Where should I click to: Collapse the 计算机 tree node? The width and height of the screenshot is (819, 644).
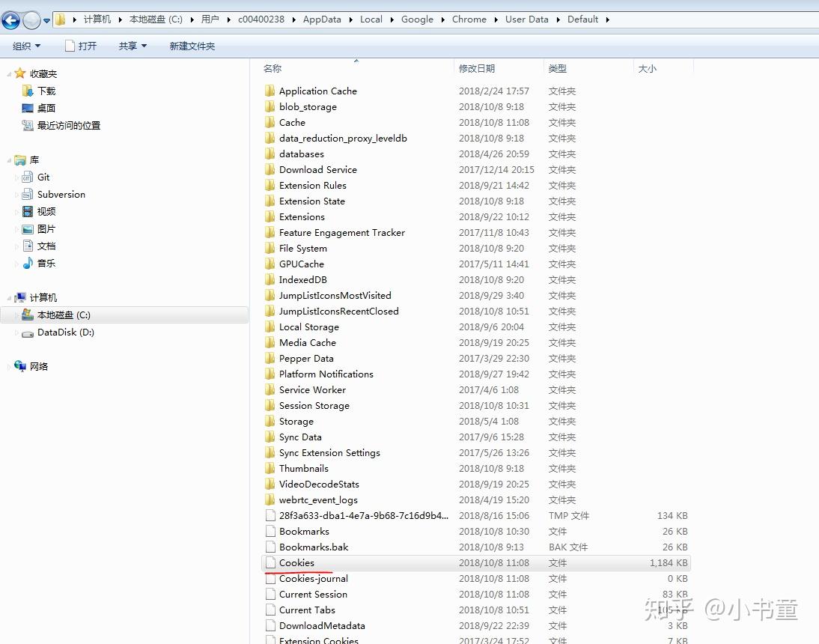[9, 298]
